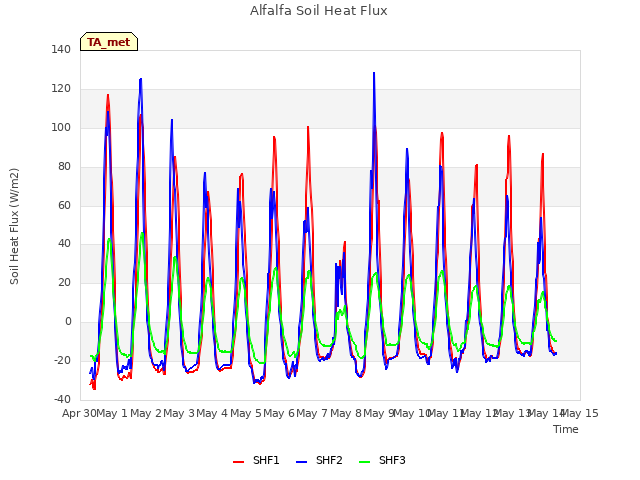Click the blue SHF2 legend swatch
The width and height of the screenshot is (640, 480).
pos(301,462)
